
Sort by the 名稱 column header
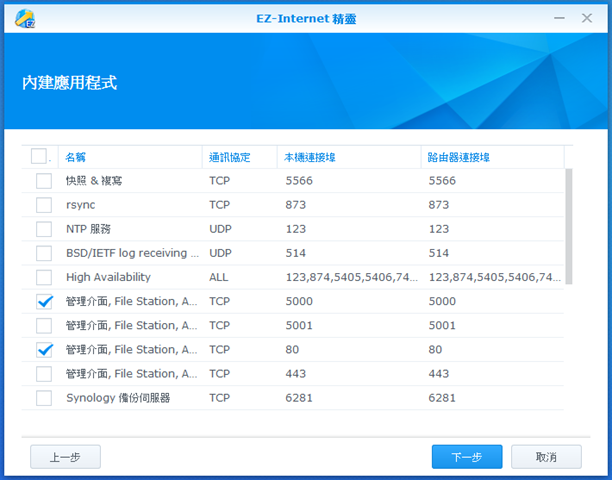coord(130,157)
